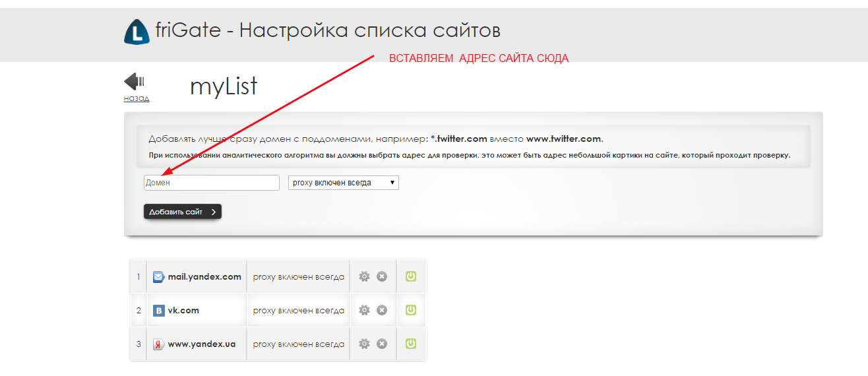Open gear settings for vk.com
868x376 pixels.
pyautogui.click(x=364, y=310)
